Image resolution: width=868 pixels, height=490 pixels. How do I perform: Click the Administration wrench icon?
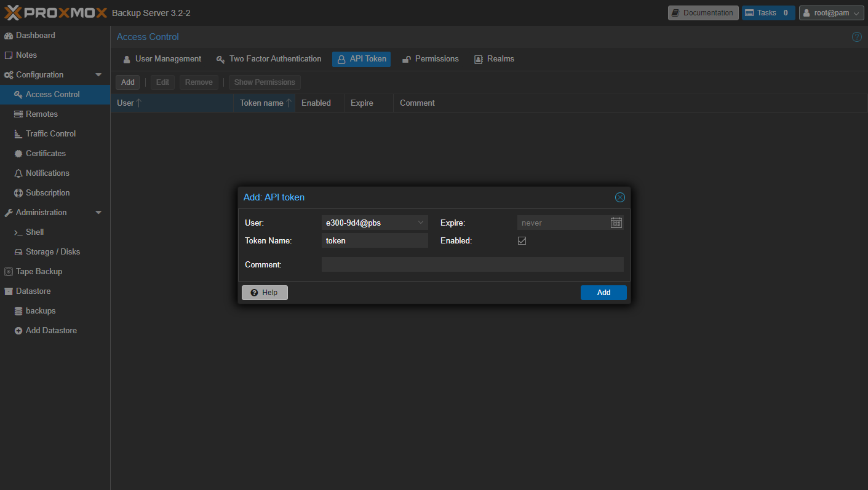tap(9, 213)
